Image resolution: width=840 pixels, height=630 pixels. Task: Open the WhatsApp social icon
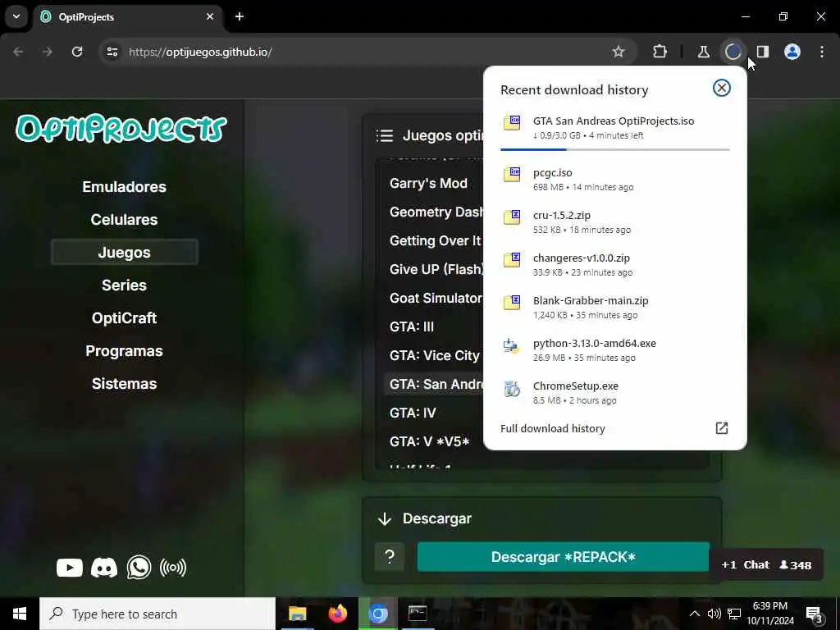click(139, 568)
